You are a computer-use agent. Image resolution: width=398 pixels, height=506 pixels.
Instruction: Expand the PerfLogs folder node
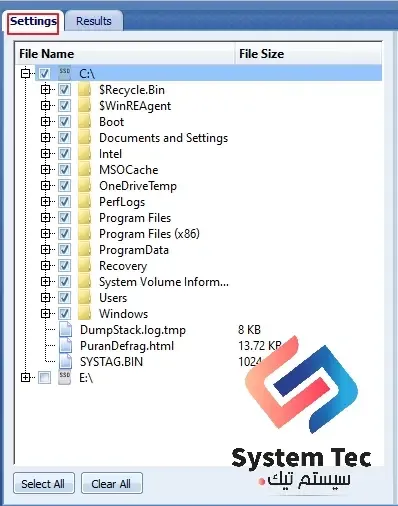[x=45, y=201]
